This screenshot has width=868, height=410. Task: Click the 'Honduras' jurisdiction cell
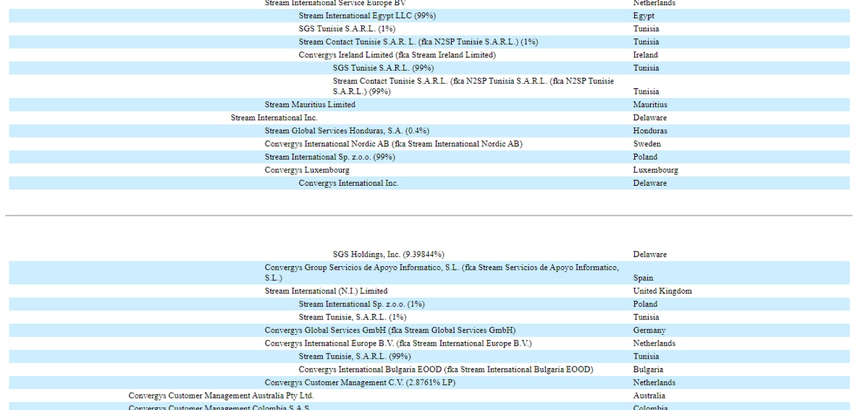pyautogui.click(x=650, y=131)
